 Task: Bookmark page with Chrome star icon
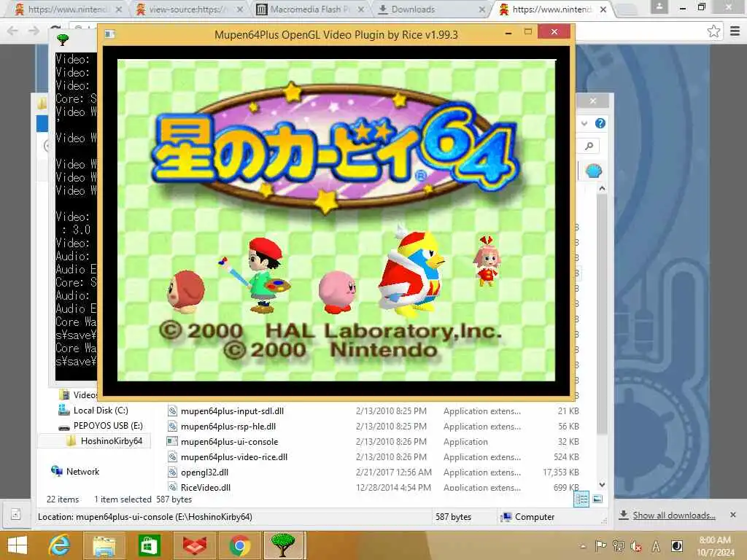tap(713, 31)
